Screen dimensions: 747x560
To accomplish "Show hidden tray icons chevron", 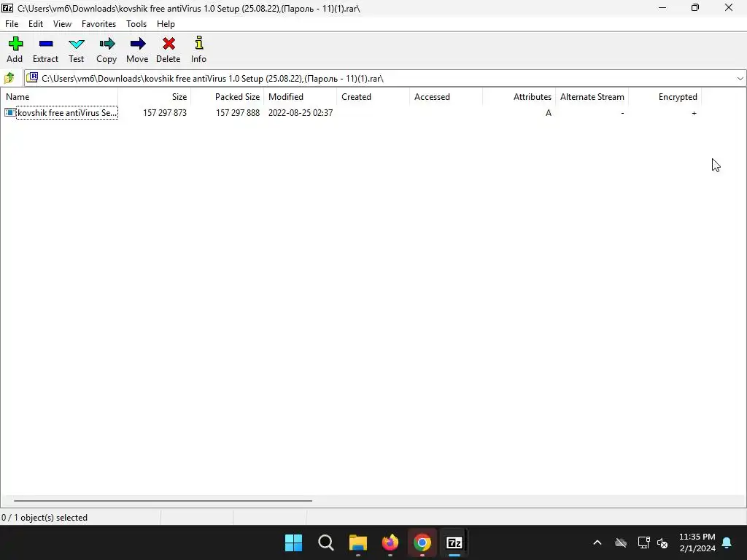I will (597, 542).
